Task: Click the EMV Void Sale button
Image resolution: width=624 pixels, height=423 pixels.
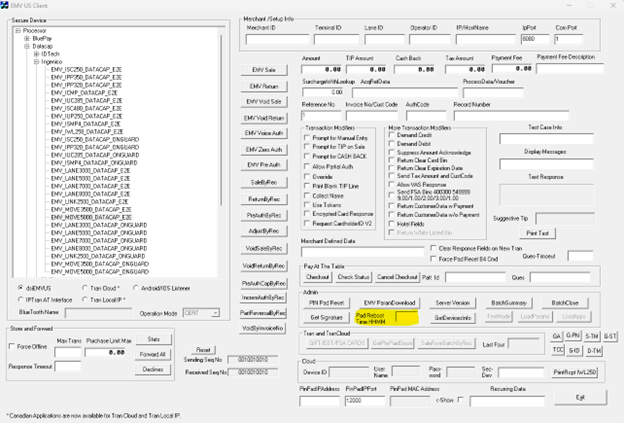Action: [x=264, y=102]
